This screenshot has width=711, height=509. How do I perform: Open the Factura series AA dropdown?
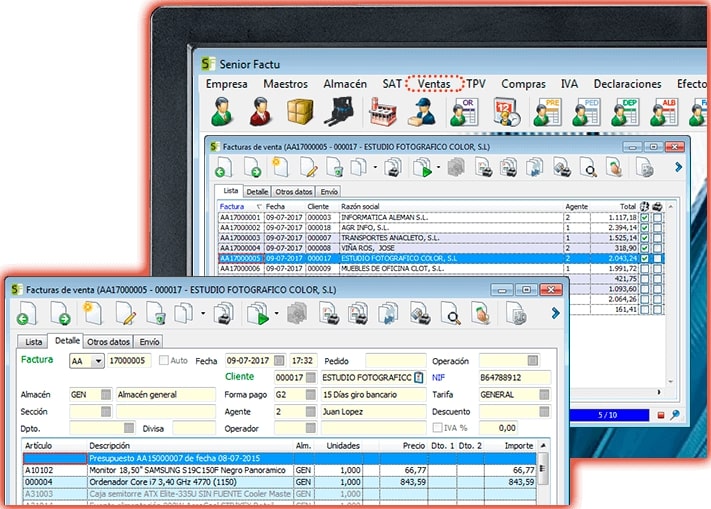pyautogui.click(x=97, y=361)
